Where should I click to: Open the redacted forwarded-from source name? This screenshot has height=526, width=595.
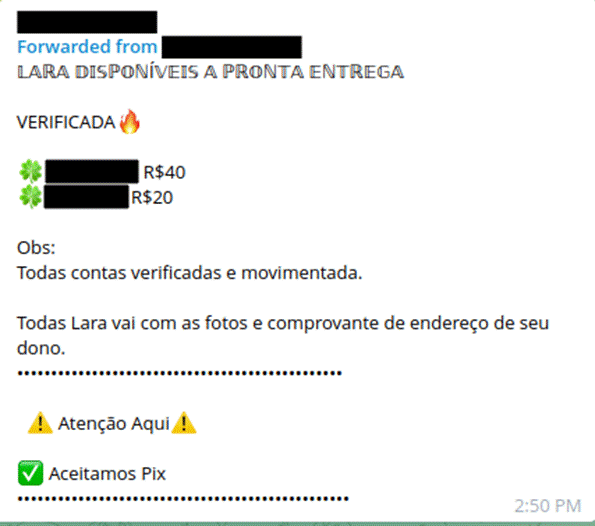(x=231, y=47)
